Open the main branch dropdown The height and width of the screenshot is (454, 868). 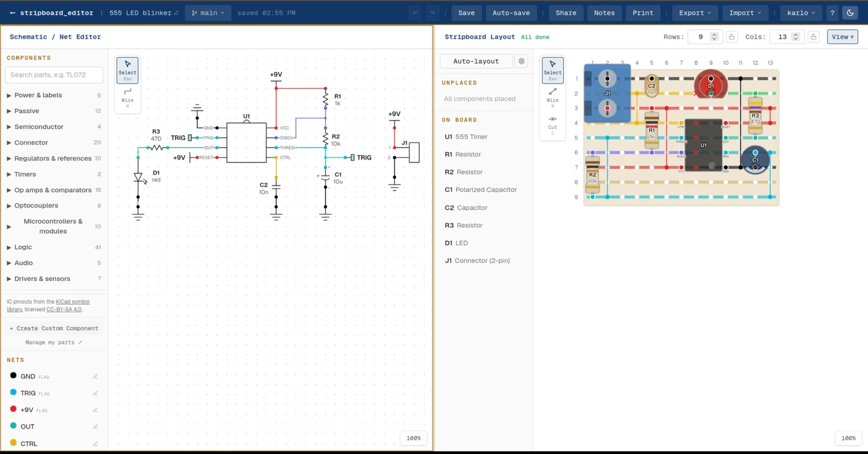208,13
